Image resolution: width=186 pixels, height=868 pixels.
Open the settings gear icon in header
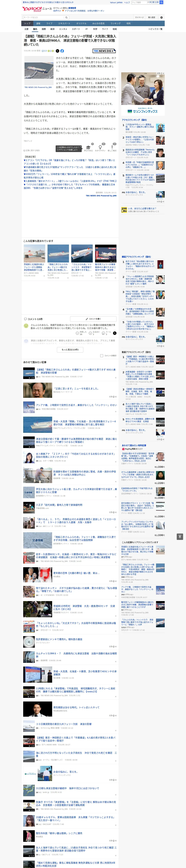coord(161,18)
